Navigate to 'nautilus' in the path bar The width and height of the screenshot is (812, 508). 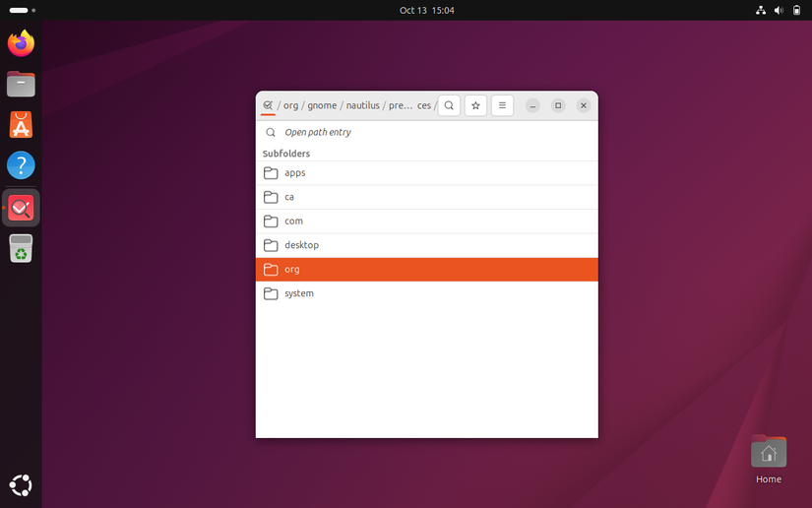click(362, 105)
